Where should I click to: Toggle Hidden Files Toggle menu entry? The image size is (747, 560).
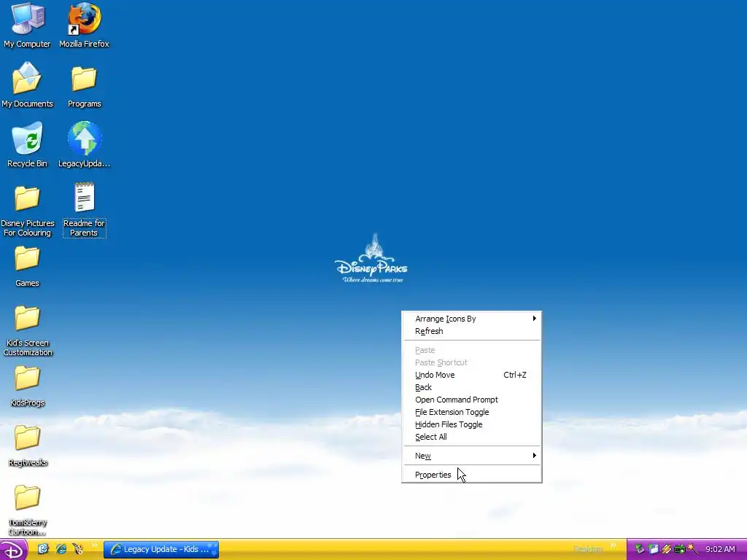tap(472, 424)
